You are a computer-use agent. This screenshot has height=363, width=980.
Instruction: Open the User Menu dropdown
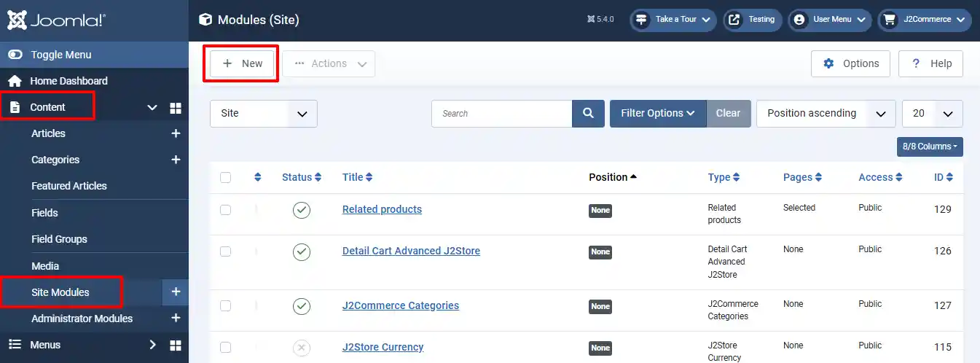(x=830, y=20)
